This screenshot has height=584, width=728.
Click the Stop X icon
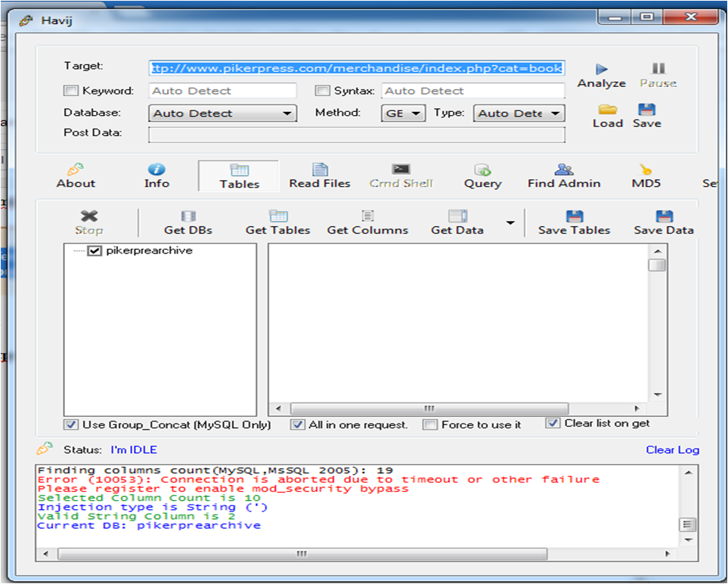point(89,216)
